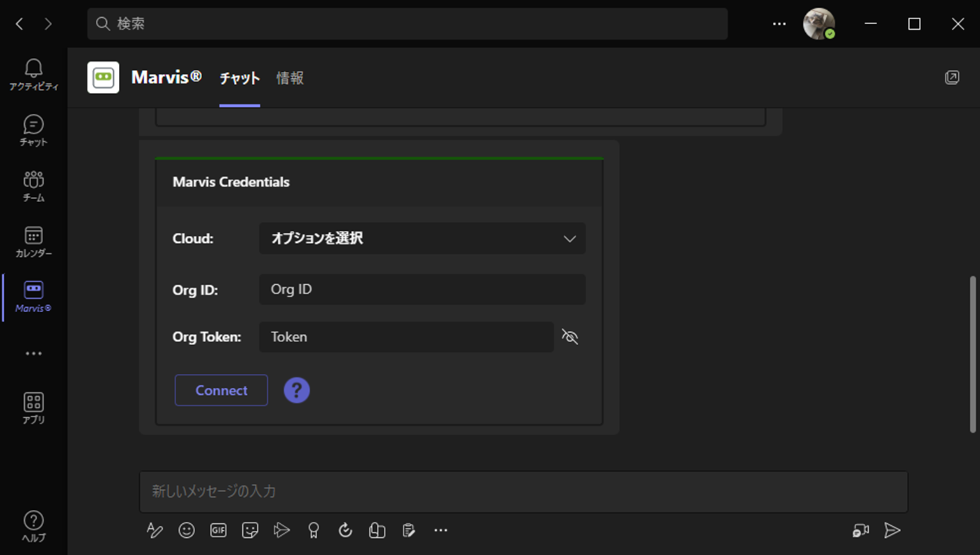Image resolution: width=980 pixels, height=555 pixels.
Task: Click the chat vertical scrollbar
Action: coord(972,353)
